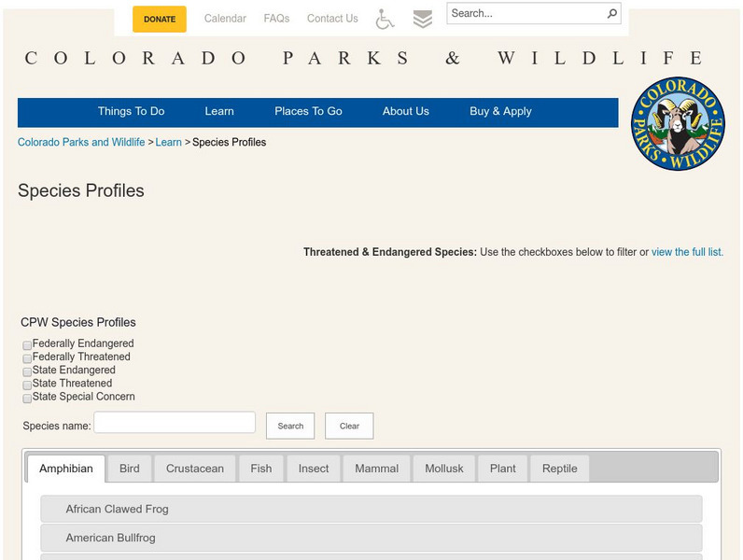This screenshot has height=560, width=743.
Task: Open the Learn navigation menu
Action: point(219,111)
